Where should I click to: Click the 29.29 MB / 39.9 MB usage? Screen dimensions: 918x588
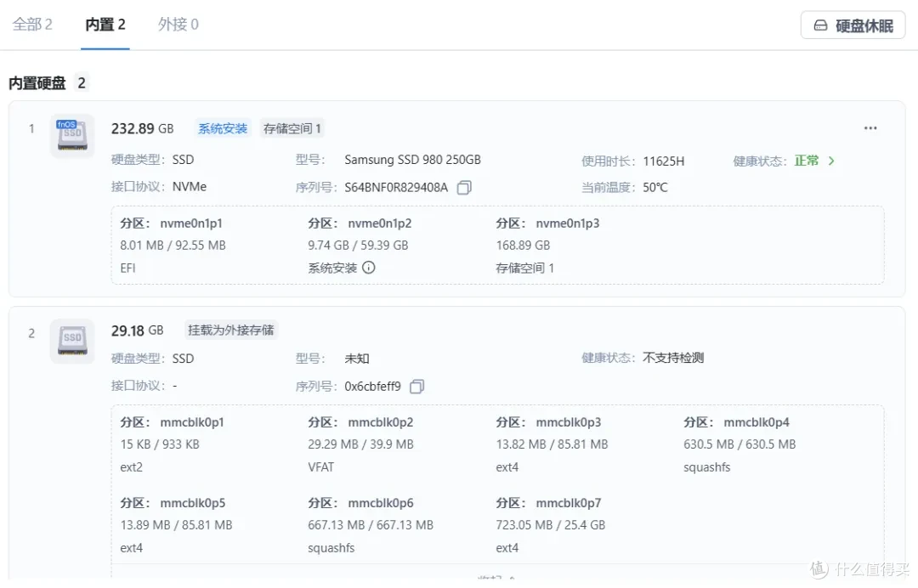click(360, 444)
